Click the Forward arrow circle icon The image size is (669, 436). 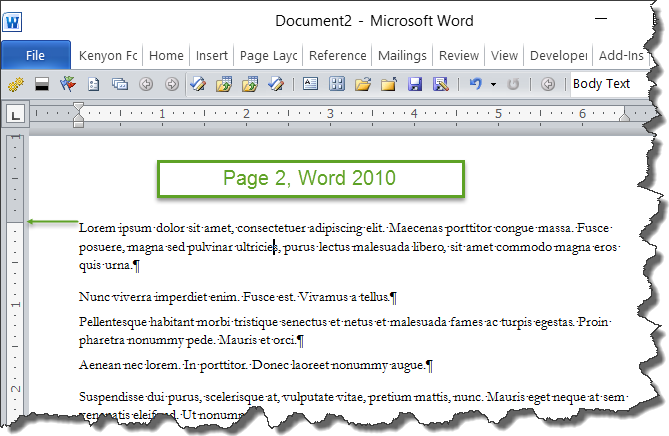tap(172, 84)
